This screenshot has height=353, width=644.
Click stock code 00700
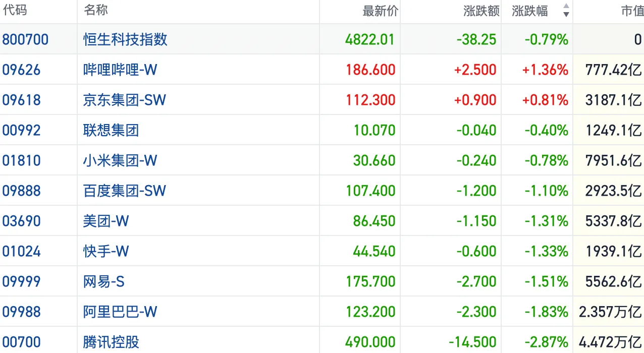point(21,342)
